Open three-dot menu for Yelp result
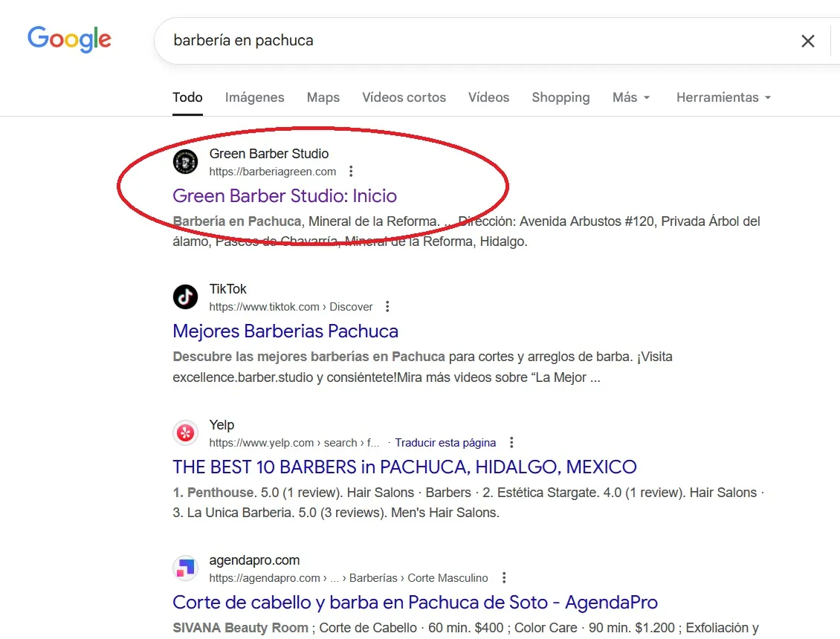The image size is (840, 639). click(511, 442)
